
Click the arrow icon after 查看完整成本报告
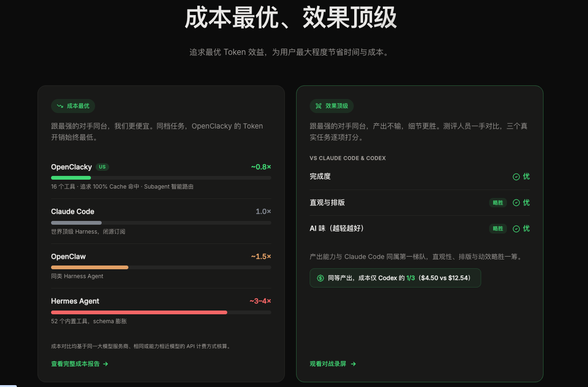pos(105,364)
